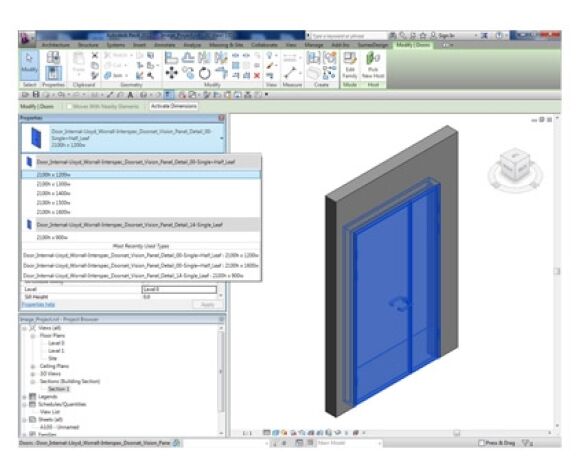This screenshot has height=471, width=585.
Task: Open the Collaborate ribbon tab
Action: 265,45
